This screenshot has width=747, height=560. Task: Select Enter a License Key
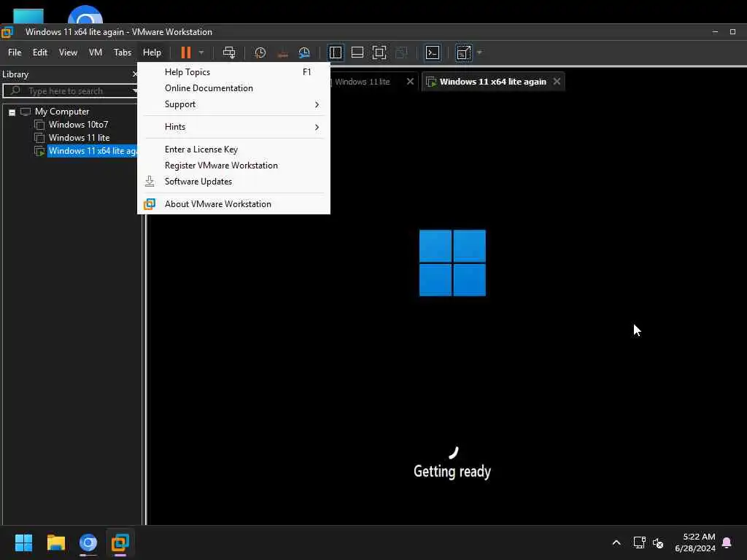pyautogui.click(x=233, y=149)
